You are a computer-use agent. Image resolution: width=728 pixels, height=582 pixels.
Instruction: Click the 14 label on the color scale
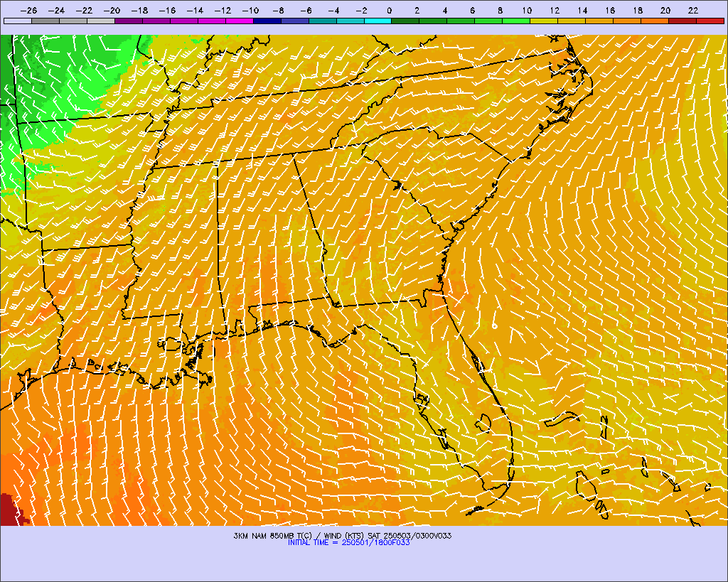pos(583,11)
